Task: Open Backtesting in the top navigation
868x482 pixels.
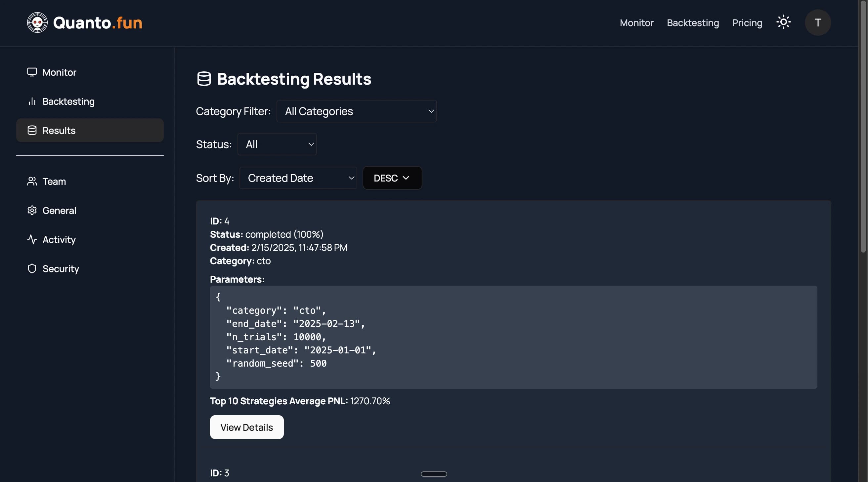Action: point(693,22)
